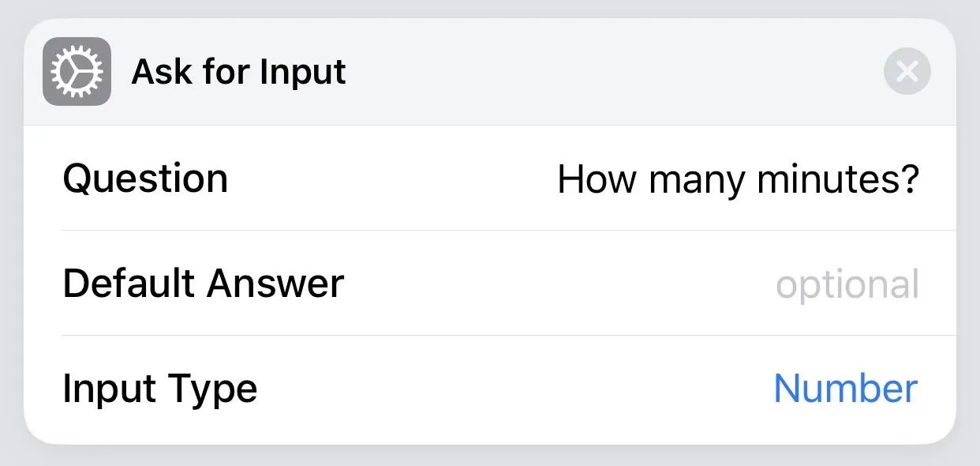Image resolution: width=980 pixels, height=466 pixels.
Task: Tap the "optional" Default Answer field
Action: tap(847, 284)
